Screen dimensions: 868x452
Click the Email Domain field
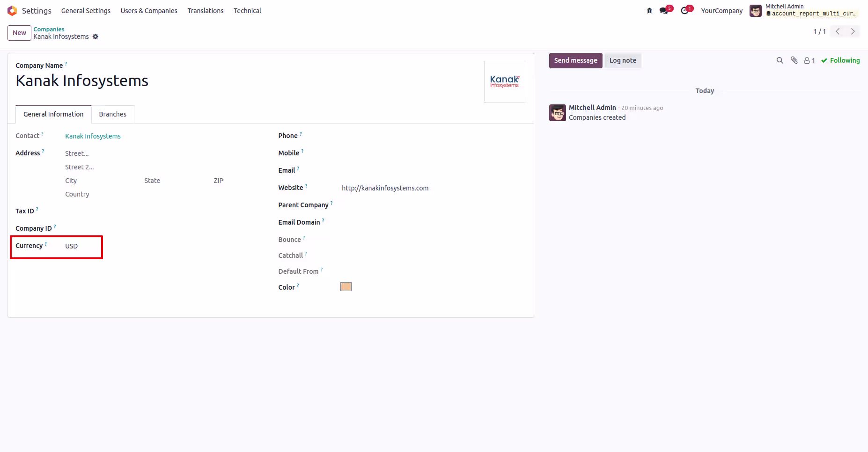[x=433, y=222]
